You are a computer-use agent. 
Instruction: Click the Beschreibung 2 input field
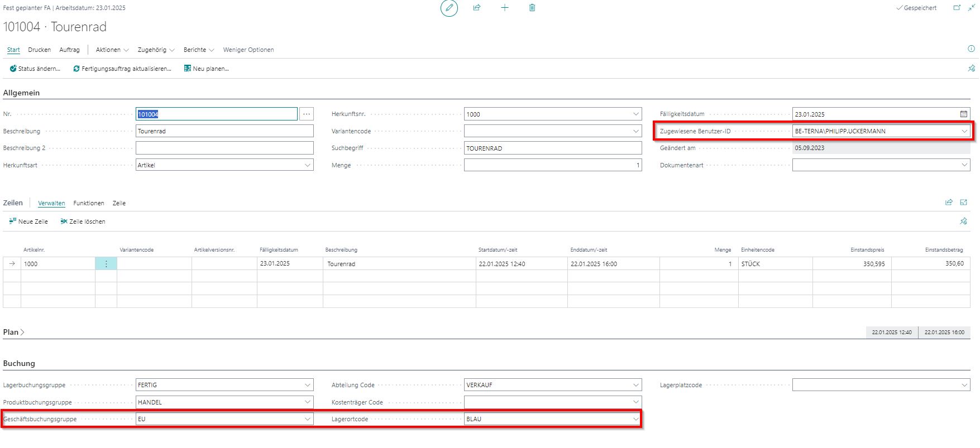tap(224, 148)
